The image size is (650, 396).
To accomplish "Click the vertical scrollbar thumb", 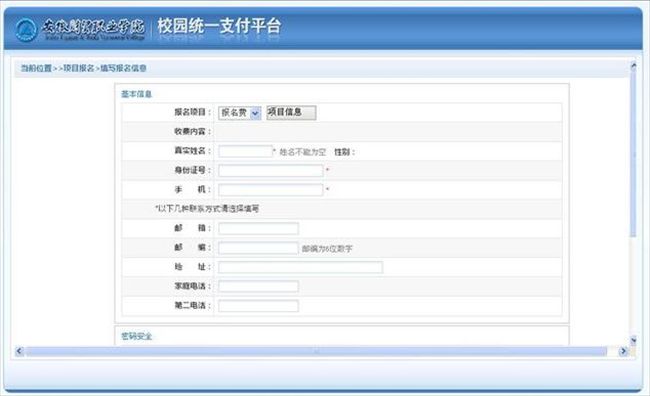I will (x=633, y=153).
